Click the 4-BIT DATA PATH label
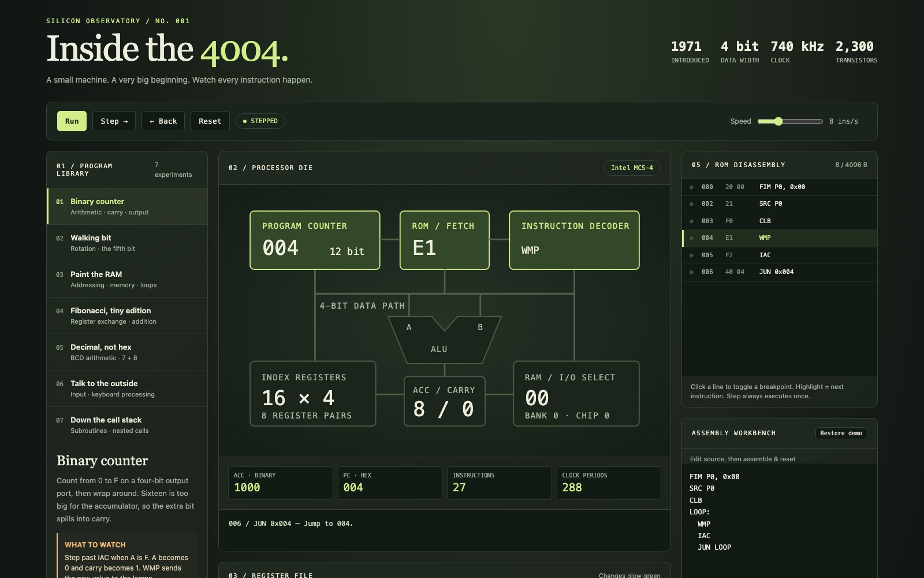 (x=362, y=306)
